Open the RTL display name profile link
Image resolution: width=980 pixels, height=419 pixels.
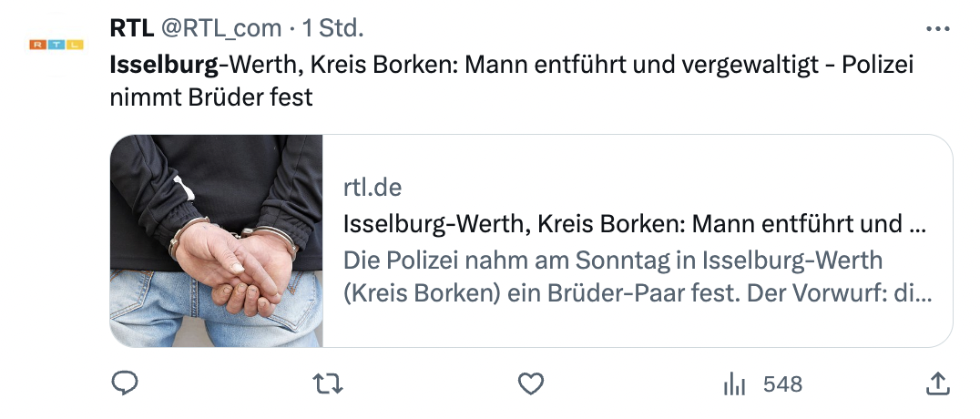point(131,28)
